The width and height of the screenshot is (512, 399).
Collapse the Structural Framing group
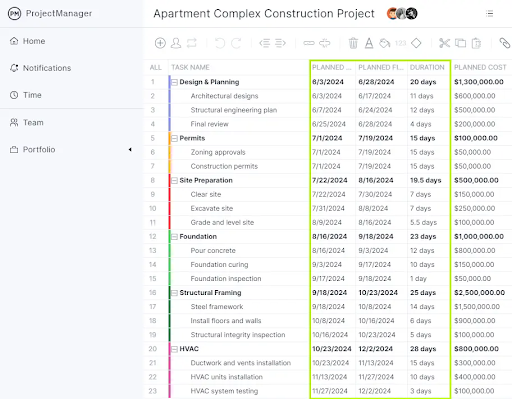point(174,293)
